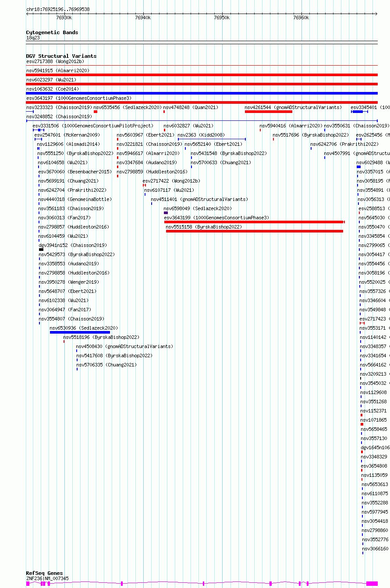Image resolution: width=390 pixels, height=588 pixels.
Task: Click the ZNF236|NM_007345 RefSeq gene label
Action: (x=47, y=578)
